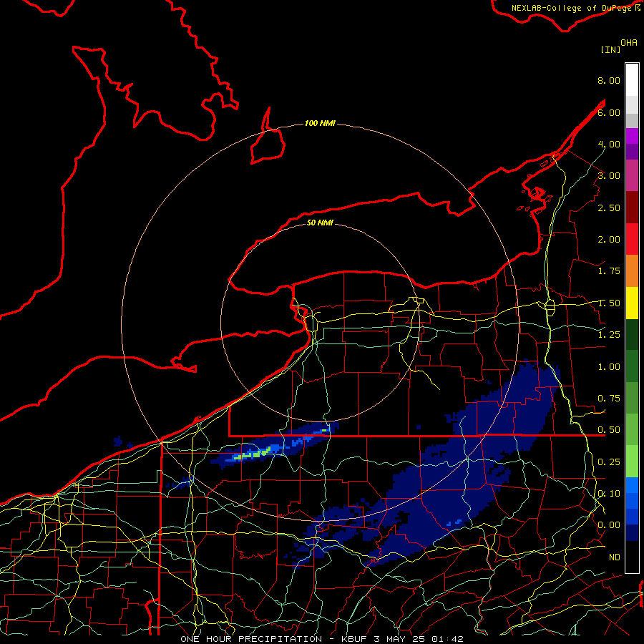Image resolution: width=644 pixels, height=644 pixels.
Task: Click the 3.00 legend value
Action: [x=609, y=176]
